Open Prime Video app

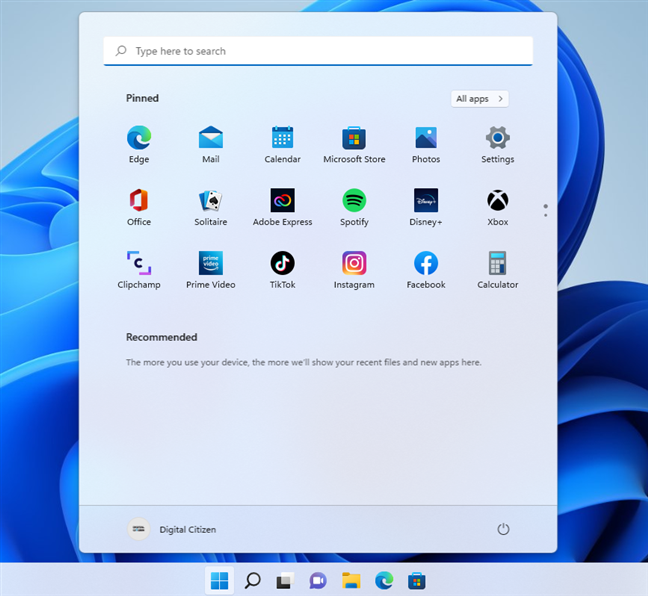pos(211,270)
